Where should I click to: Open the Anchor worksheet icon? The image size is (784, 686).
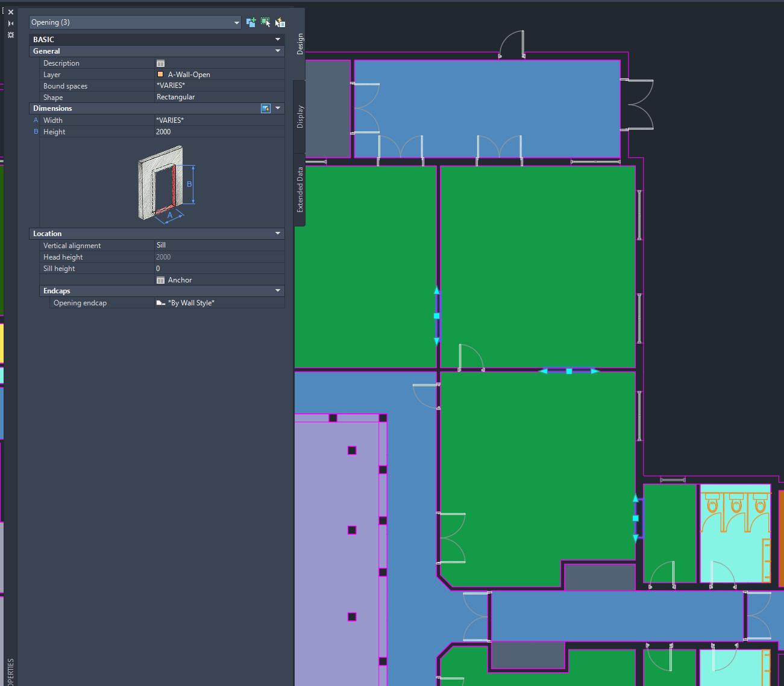point(160,279)
